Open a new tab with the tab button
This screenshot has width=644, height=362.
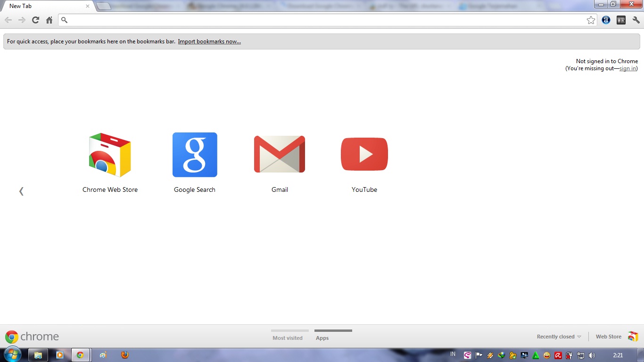[x=104, y=6]
